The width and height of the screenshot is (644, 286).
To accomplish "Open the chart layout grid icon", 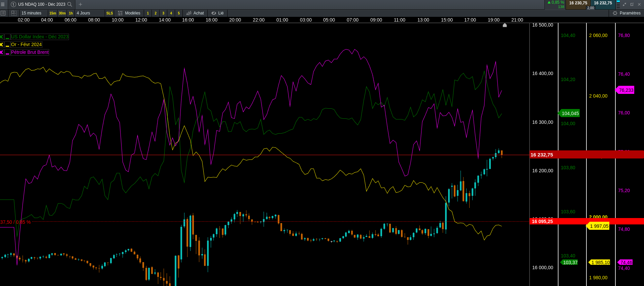I will point(14,13).
